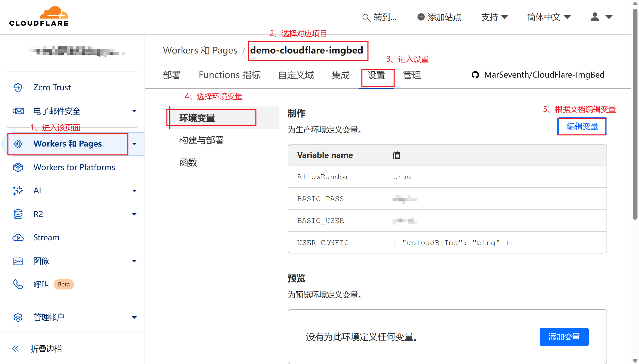Expand the AI sidebar submenu arrow
Screen dimensions: 639x364
click(134, 191)
